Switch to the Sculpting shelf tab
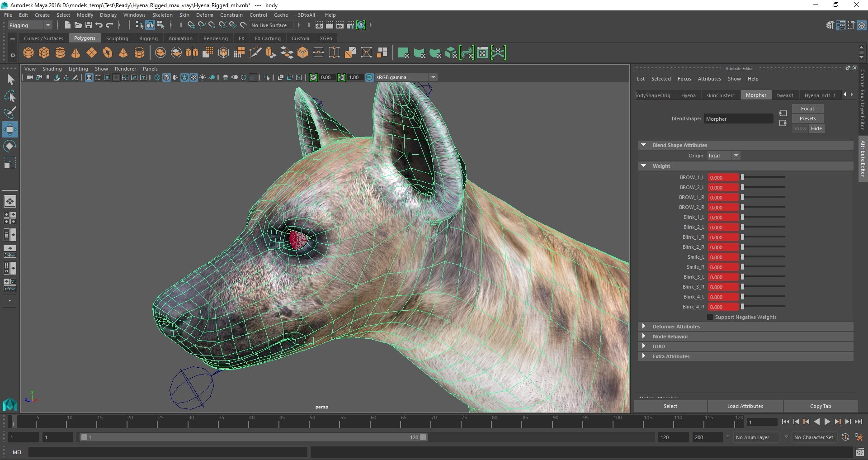The width and height of the screenshot is (868, 460). [x=117, y=38]
